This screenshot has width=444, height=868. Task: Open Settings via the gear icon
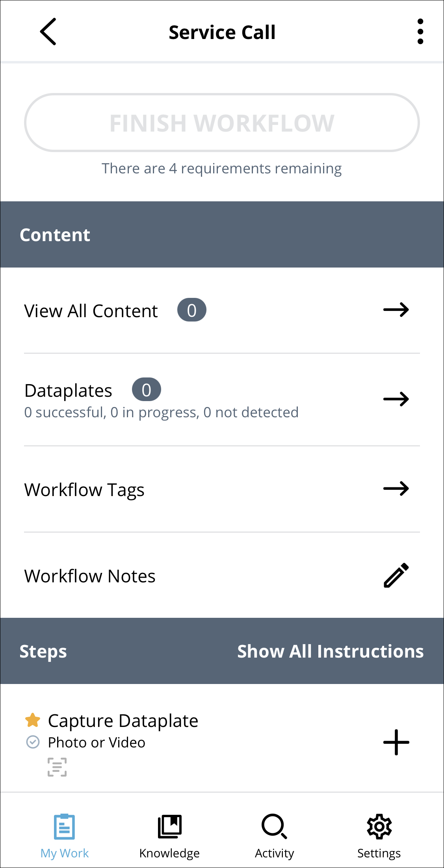tap(379, 827)
